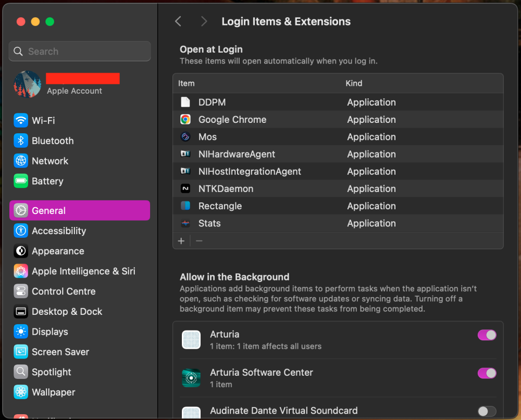The width and height of the screenshot is (521, 420).
Task: Click the Displays sun icon
Action: (21, 332)
